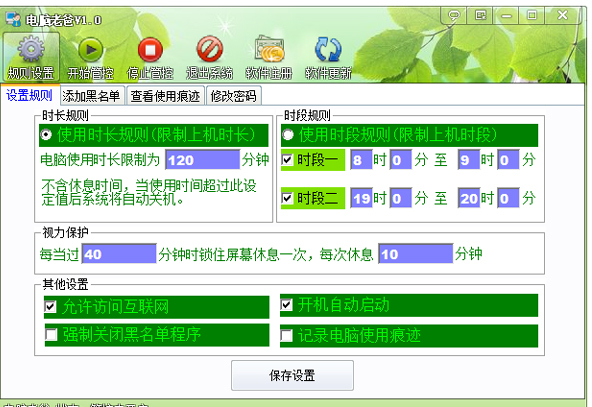
Task: Click the 时段二 start hour field showing 19
Action: click(361, 198)
